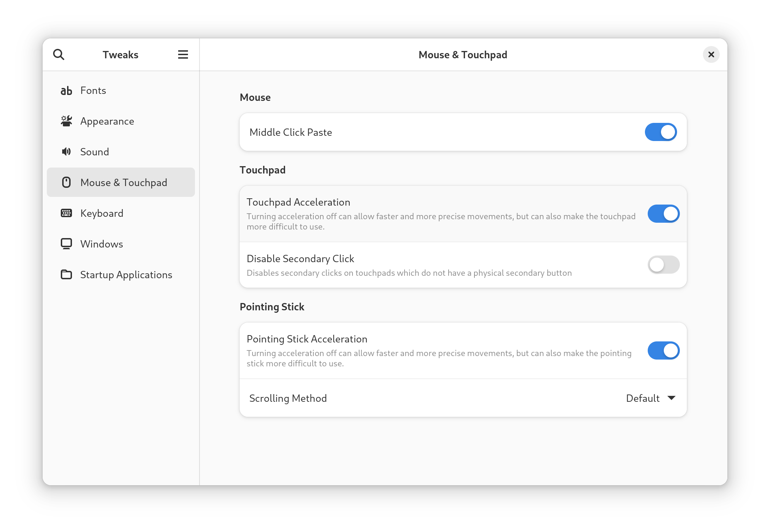Disable the Middle Click Paste switch
Viewport: 770px width, 532px height.
660,132
